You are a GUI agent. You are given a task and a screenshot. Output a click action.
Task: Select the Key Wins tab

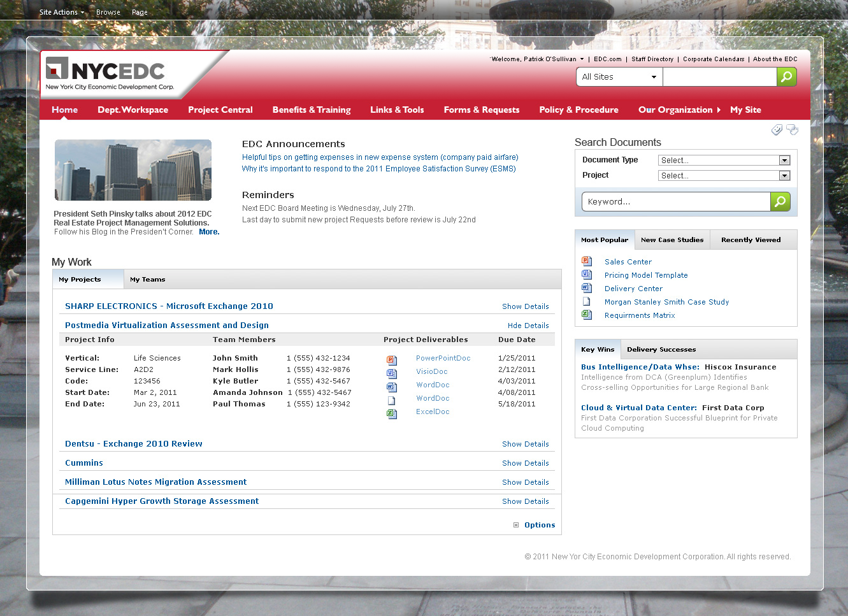point(598,349)
